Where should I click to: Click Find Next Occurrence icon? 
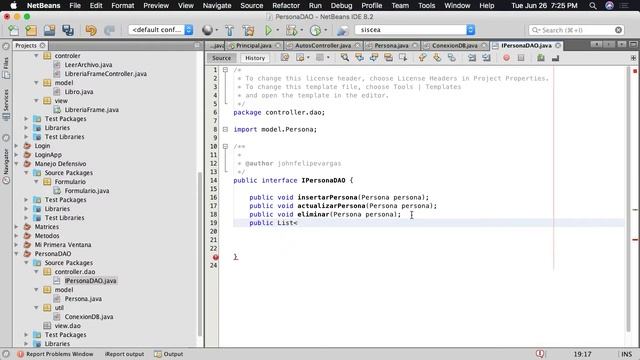373,58
